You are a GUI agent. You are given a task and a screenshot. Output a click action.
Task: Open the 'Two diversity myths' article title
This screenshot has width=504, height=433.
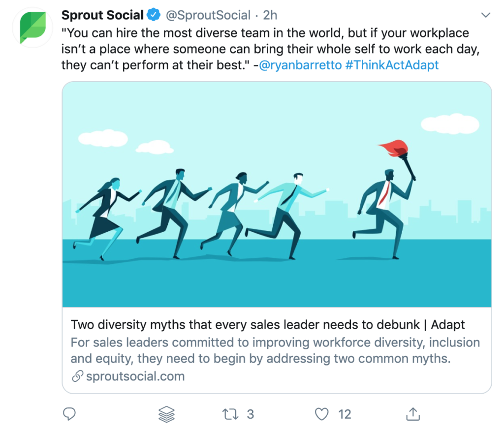(x=268, y=325)
